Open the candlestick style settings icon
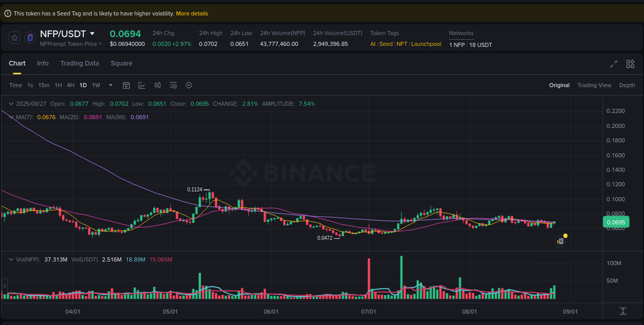The width and height of the screenshot is (644, 325). (x=158, y=85)
